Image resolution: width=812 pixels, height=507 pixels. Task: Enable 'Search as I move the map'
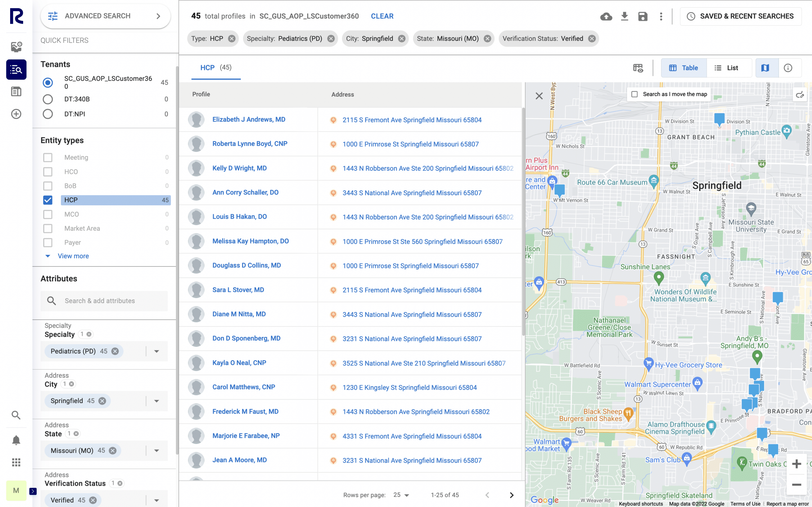(x=634, y=94)
